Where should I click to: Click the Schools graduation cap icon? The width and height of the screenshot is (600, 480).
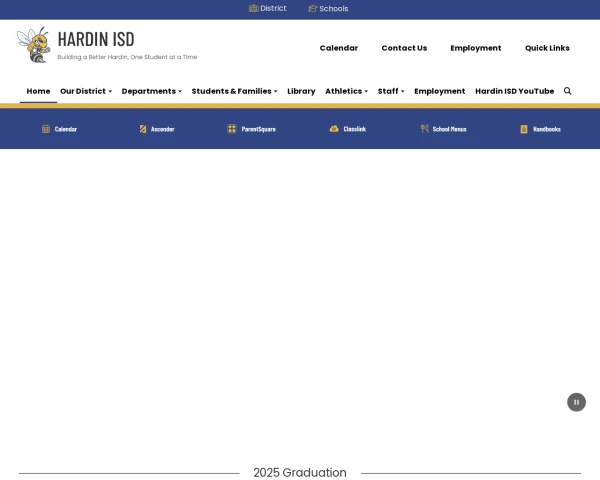pos(313,8)
